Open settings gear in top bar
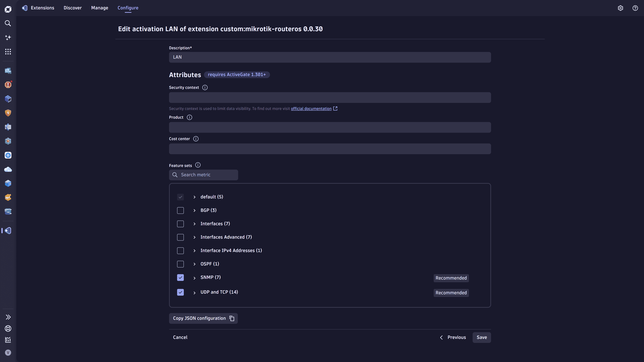 (x=621, y=8)
